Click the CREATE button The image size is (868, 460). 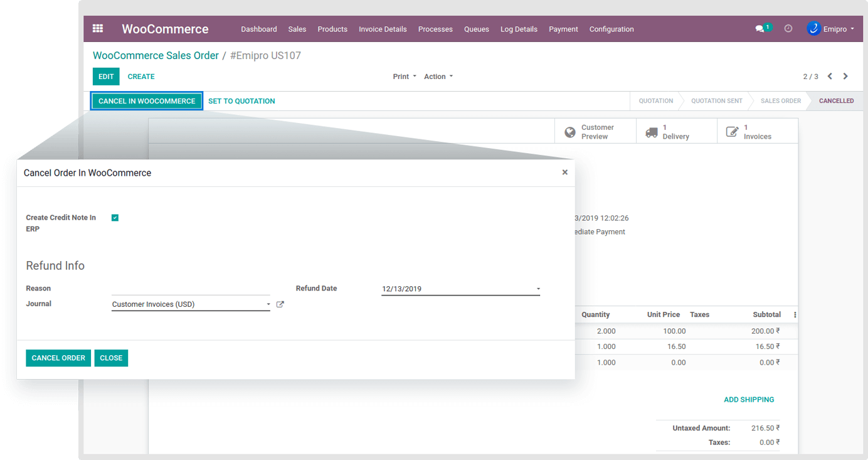tap(141, 77)
